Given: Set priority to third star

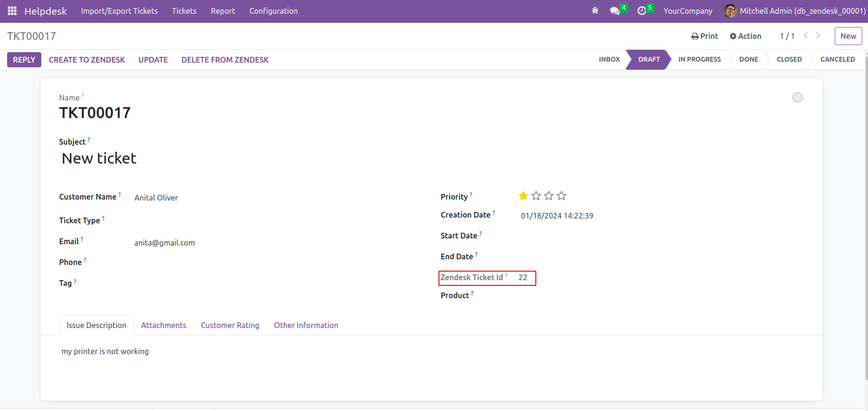Looking at the screenshot, I should [549, 196].
